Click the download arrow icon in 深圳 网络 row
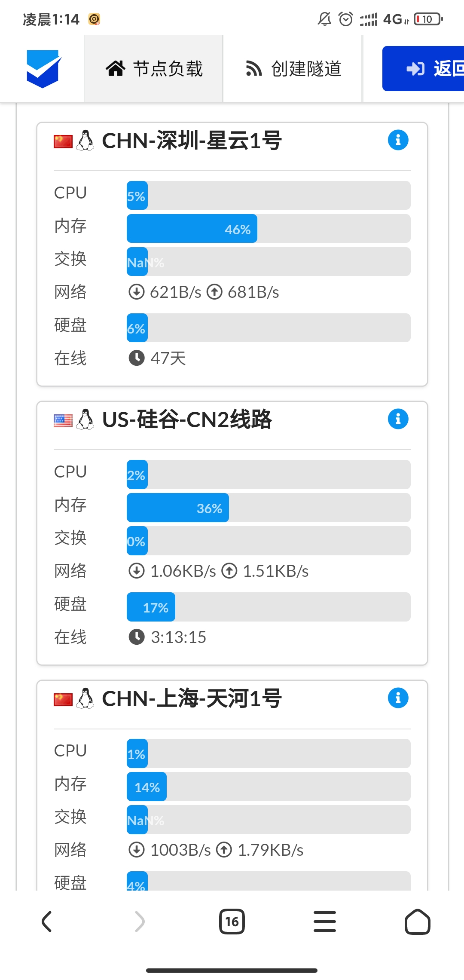This screenshot has width=464, height=980. pyautogui.click(x=136, y=292)
